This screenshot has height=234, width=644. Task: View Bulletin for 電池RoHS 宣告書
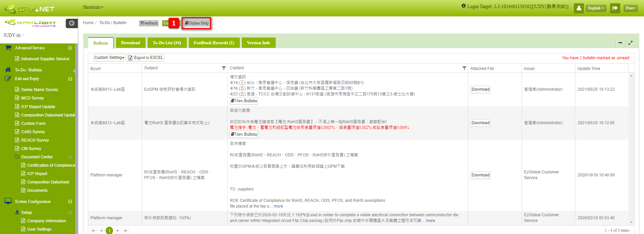[x=244, y=134]
